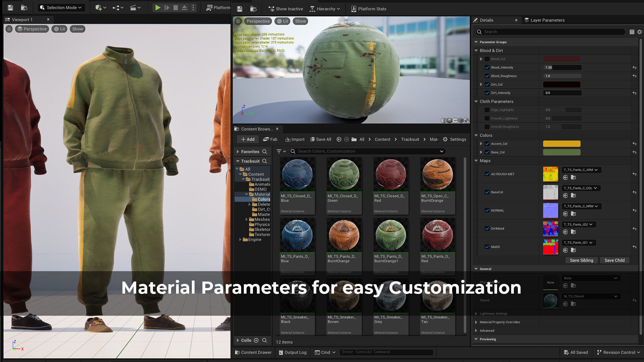644x362 pixels.
Task: Reset Blood_Intensity to default arrow
Action: [x=635, y=68]
